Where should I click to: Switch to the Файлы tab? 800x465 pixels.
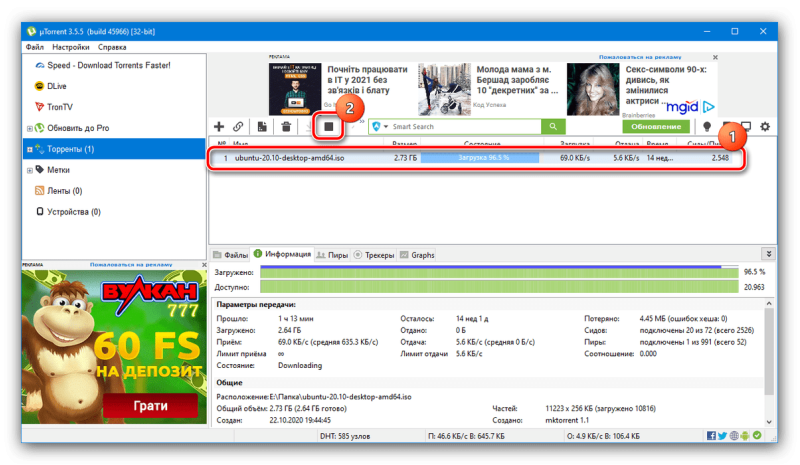coord(230,255)
